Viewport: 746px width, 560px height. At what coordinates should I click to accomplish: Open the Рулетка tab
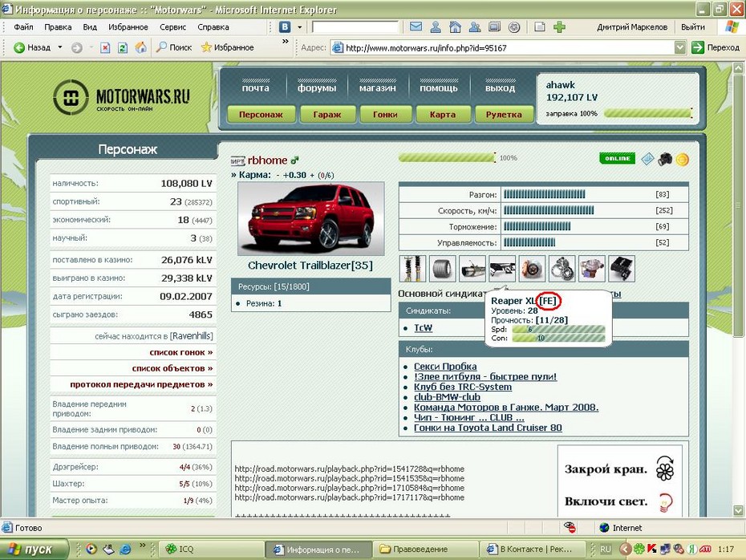tap(504, 115)
